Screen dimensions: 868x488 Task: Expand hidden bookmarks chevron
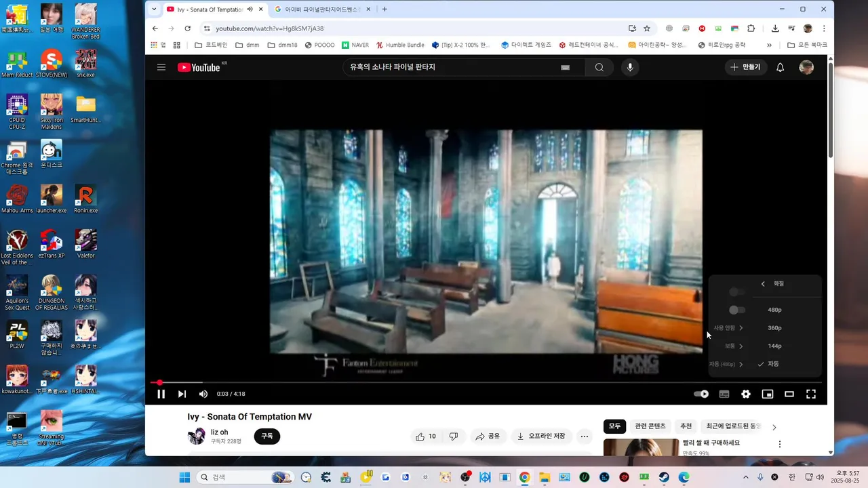coord(769,45)
